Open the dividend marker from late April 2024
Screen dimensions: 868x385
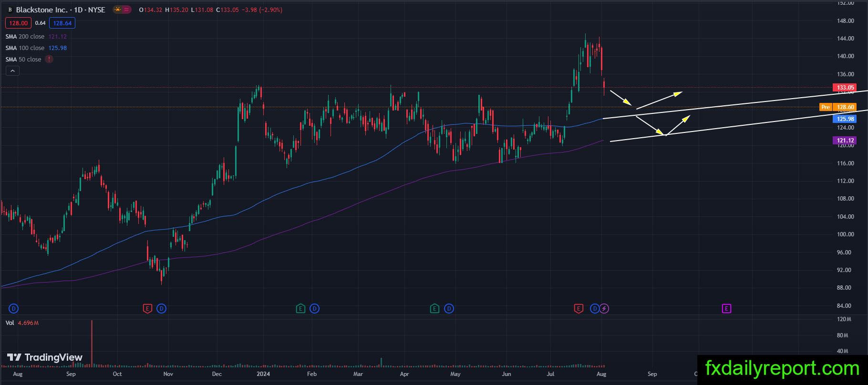(x=449, y=309)
